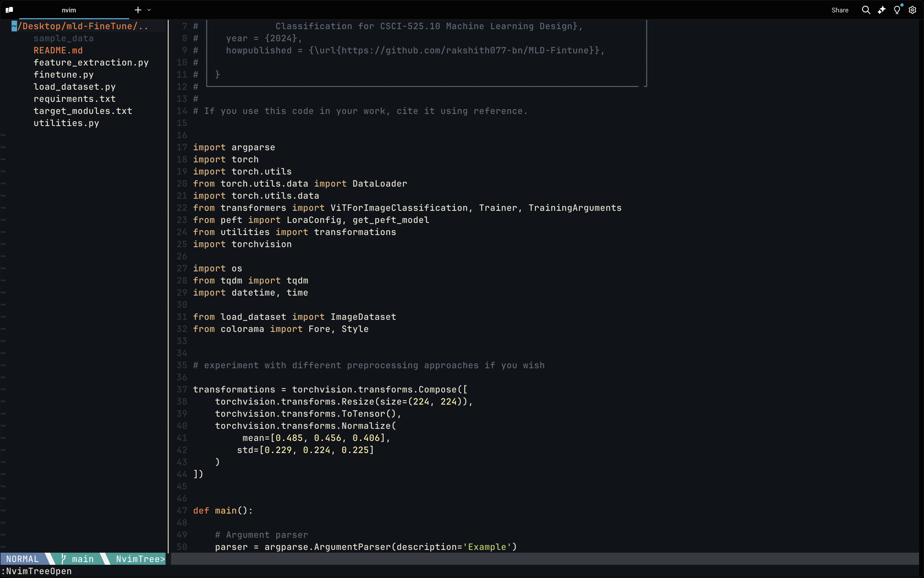The image size is (924, 578).
Task: Open the AI sparkle icon
Action: point(882,10)
